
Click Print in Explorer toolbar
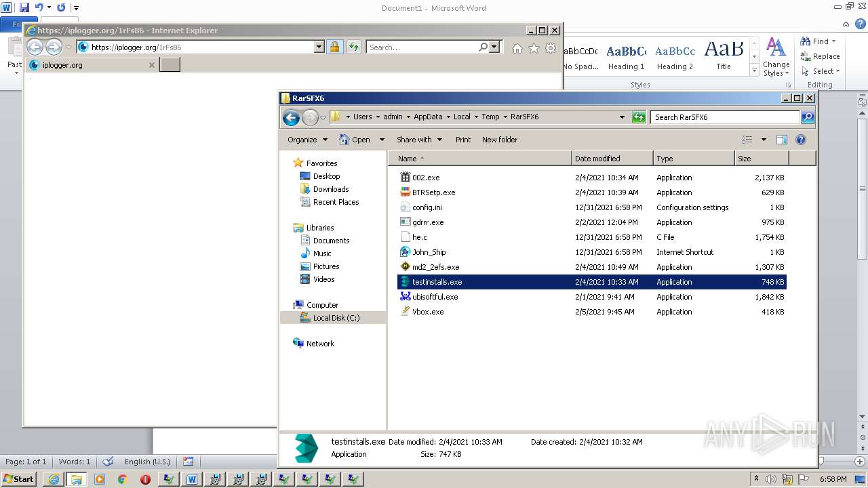coord(463,140)
